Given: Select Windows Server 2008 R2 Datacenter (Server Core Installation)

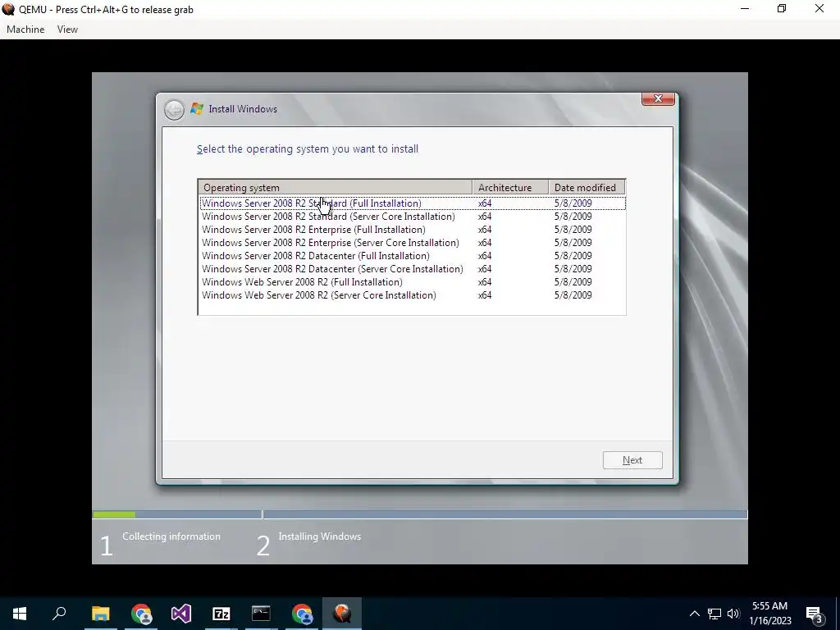Looking at the screenshot, I should click(x=413, y=269).
